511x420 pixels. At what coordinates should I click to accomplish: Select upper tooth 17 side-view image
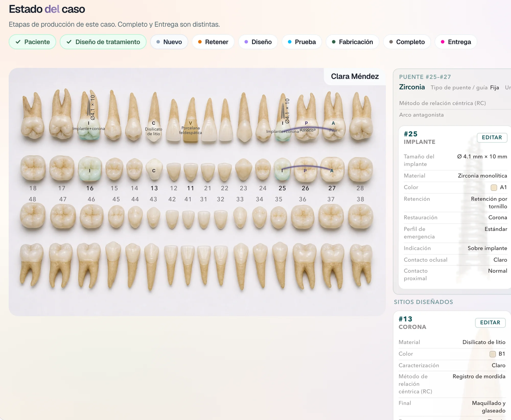pyautogui.click(x=61, y=114)
